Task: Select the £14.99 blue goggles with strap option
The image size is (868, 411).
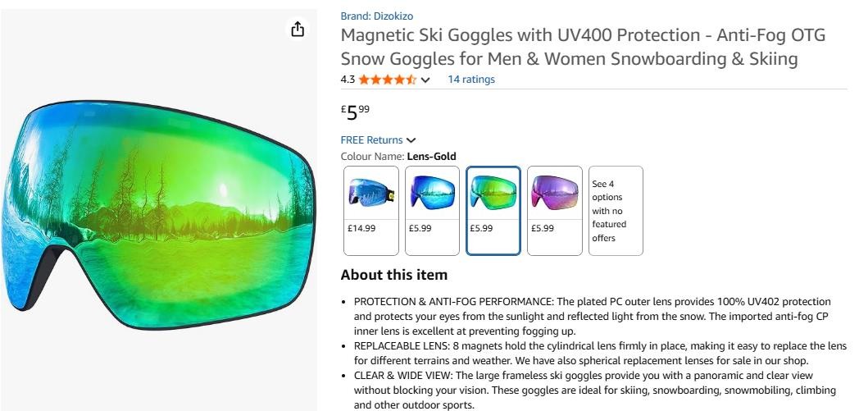Action: [371, 211]
